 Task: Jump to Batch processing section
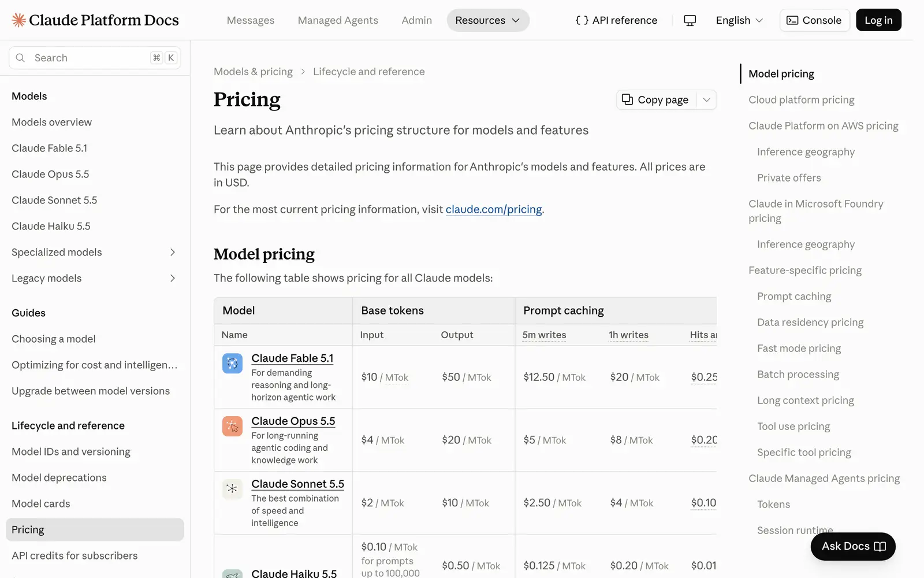coord(798,374)
